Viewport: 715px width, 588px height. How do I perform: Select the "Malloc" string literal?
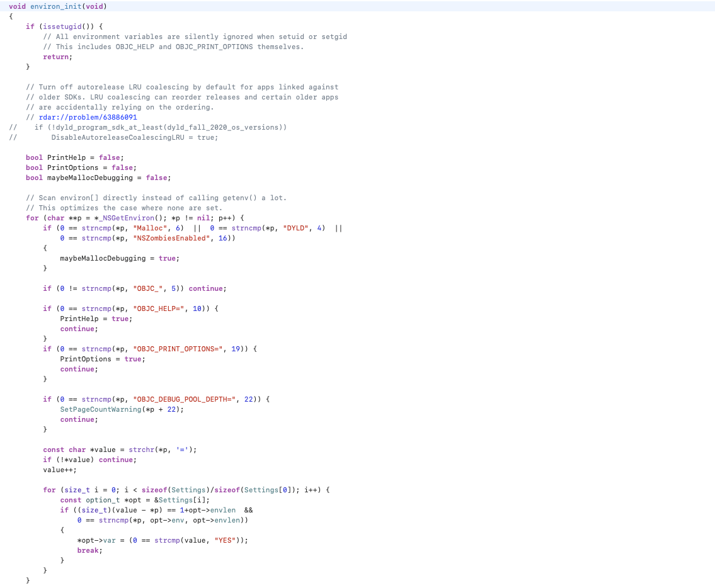[150, 228]
